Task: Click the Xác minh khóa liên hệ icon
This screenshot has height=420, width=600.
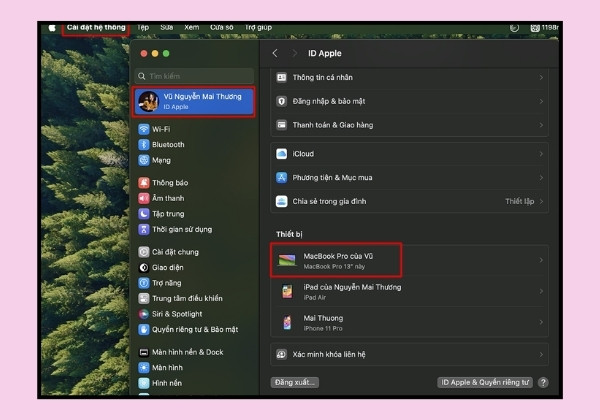Action: (282, 355)
